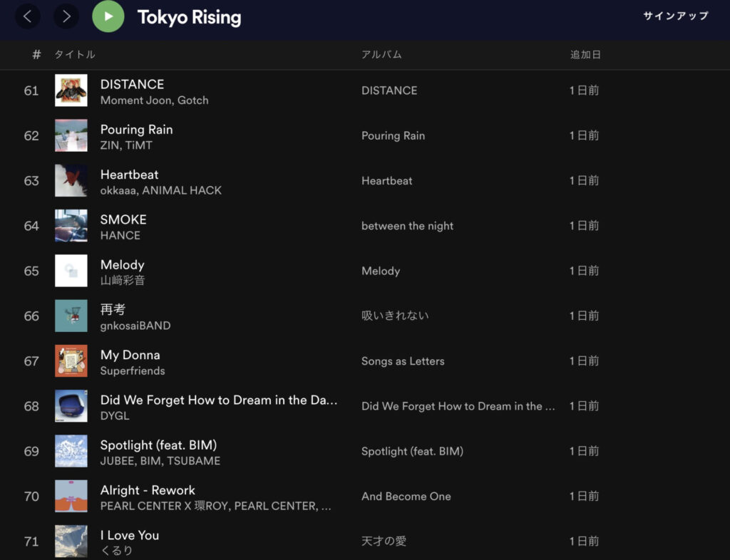Viewport: 730px width, 560px height.
Task: Go back with the left arrow button
Action: click(28, 17)
